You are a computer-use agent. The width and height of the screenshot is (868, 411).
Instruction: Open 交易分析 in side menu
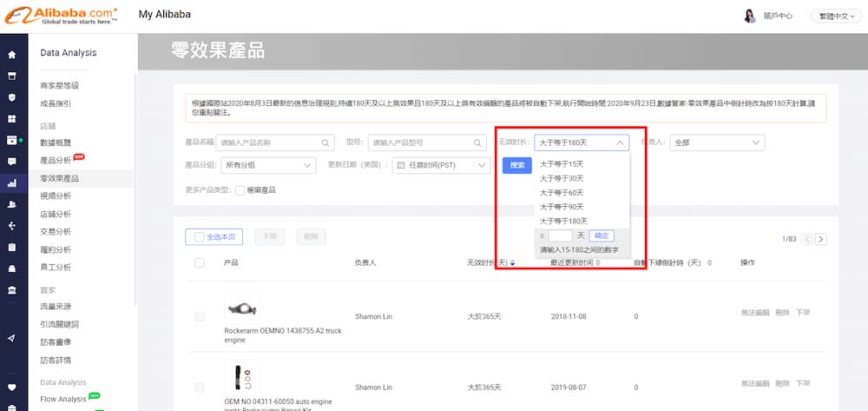click(x=56, y=231)
